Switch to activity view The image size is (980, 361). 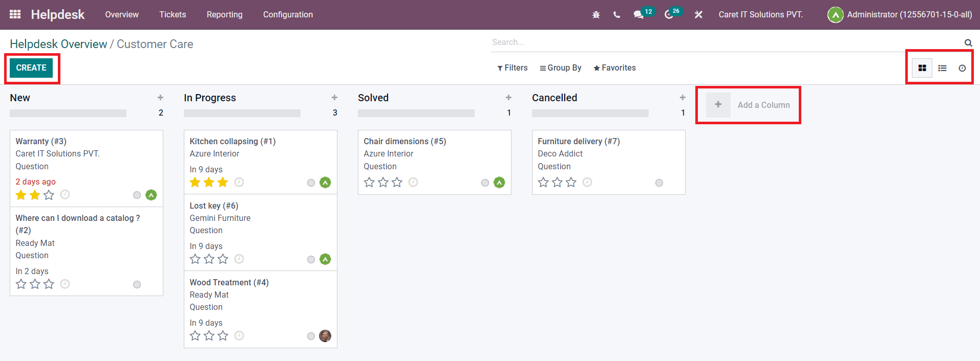coord(962,68)
